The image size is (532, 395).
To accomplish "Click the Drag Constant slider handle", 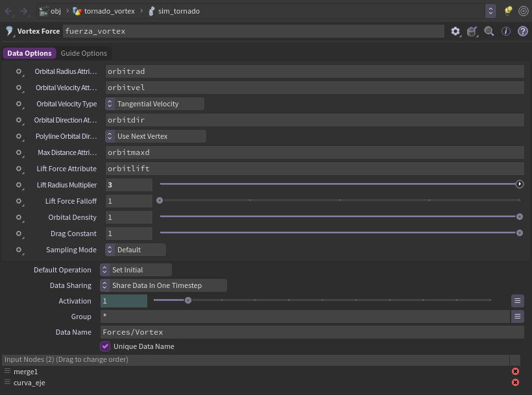I will [520, 233].
